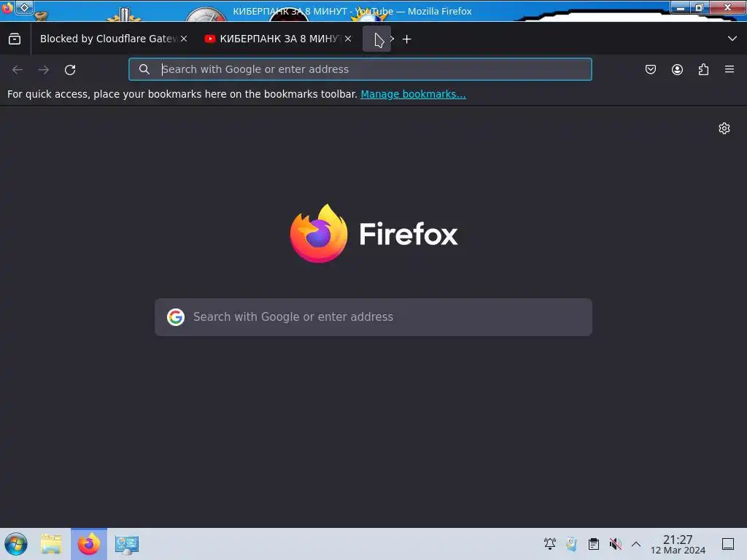The width and height of the screenshot is (747, 560).
Task: Expand the list all tabs dropdown
Action: tap(732, 39)
